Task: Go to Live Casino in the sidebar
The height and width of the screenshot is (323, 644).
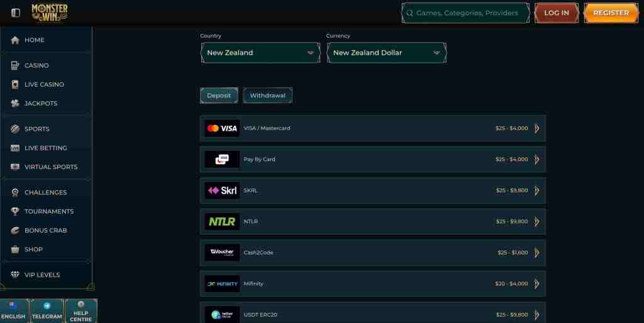Action: (46, 84)
